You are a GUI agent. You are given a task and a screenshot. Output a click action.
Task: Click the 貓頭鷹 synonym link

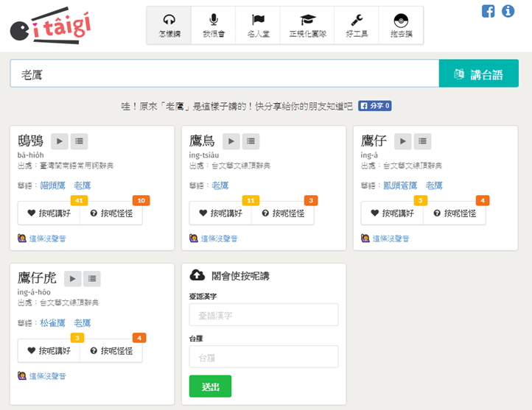point(53,185)
